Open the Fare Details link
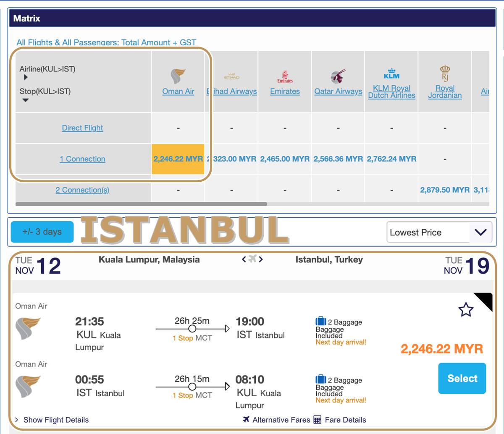Image resolution: width=504 pixels, height=434 pixels. (x=345, y=420)
